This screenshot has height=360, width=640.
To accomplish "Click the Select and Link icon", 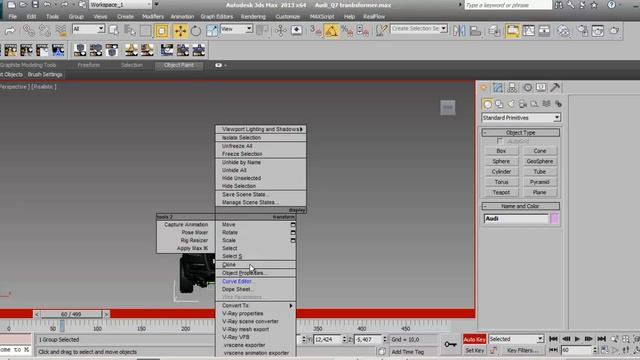I will (29, 31).
